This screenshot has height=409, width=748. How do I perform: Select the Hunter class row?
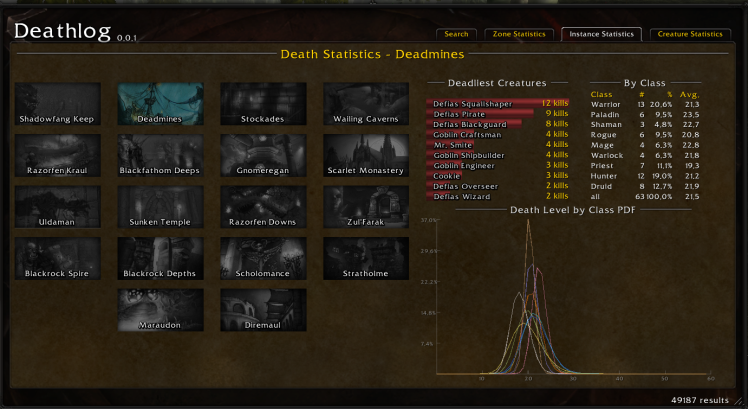pyautogui.click(x=645, y=176)
